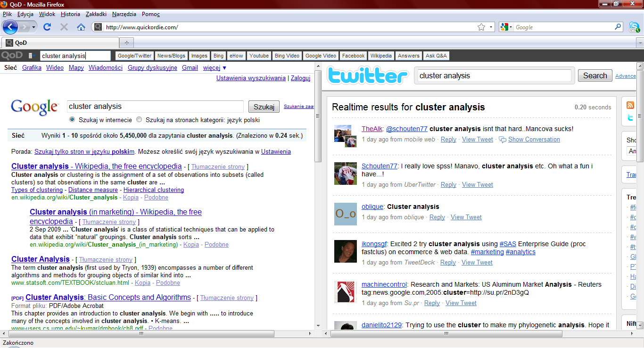Open the history dropdown next to Forward arrow
Image resolution: width=644 pixels, height=348 pixels.
tap(34, 27)
